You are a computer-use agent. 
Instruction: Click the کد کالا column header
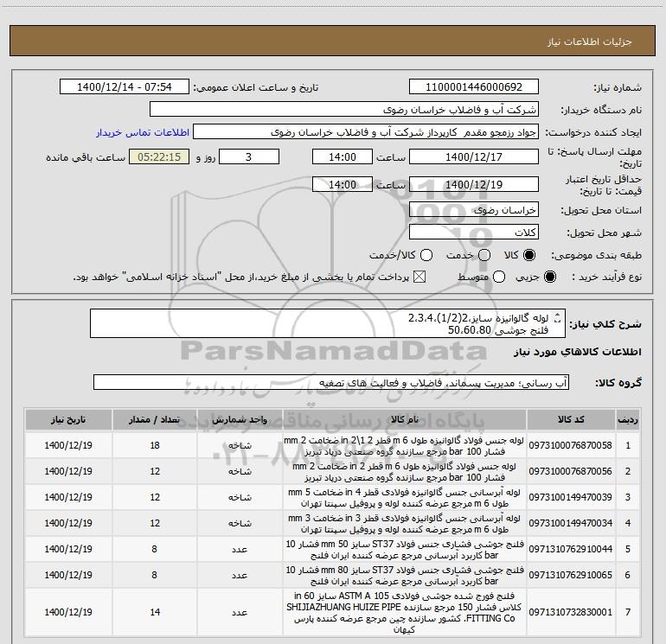coord(571,419)
